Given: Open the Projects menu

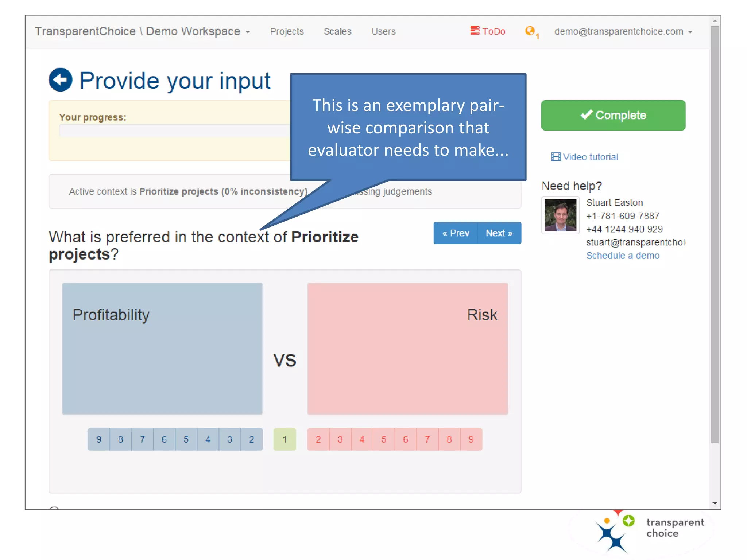Looking at the screenshot, I should tap(287, 31).
